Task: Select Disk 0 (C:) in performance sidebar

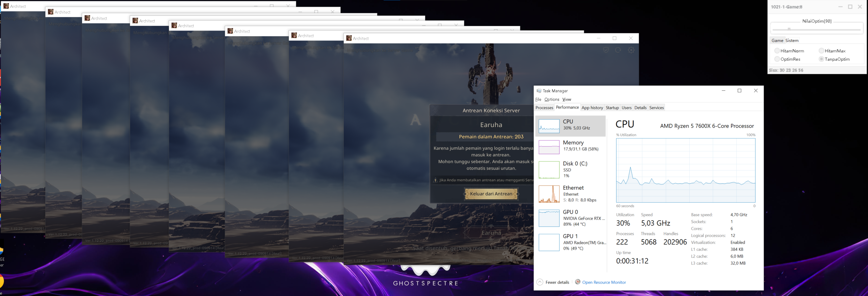Action: pos(570,169)
